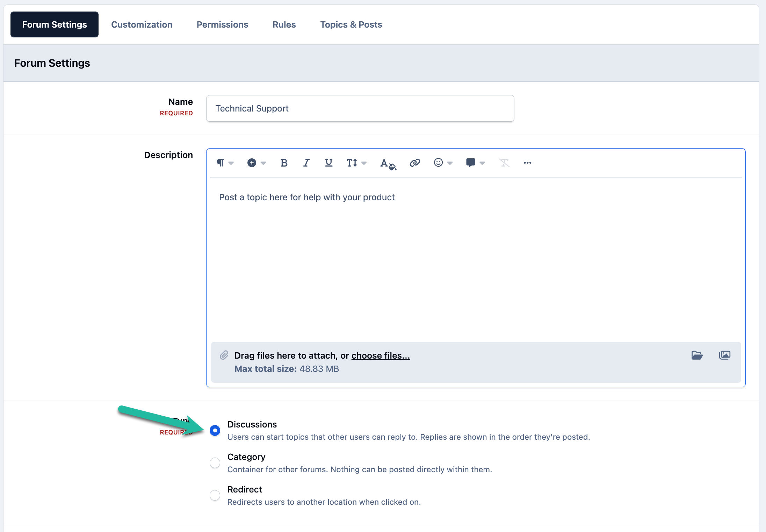This screenshot has width=766, height=532.
Task: Click the Name field label
Action: (181, 102)
